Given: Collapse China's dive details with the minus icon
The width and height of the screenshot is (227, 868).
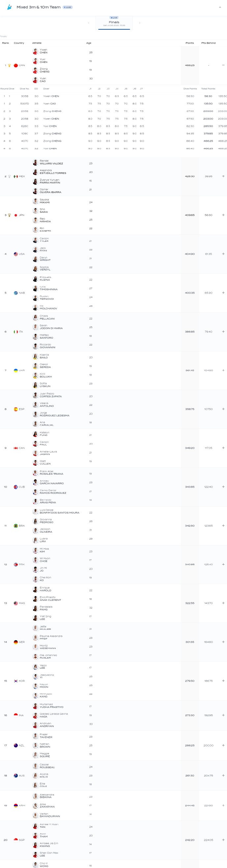Looking at the screenshot, I should point(223,65).
